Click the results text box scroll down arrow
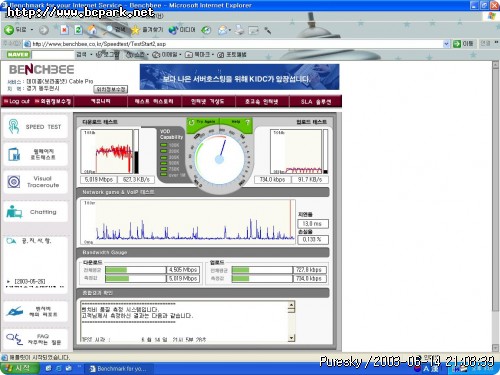This screenshot has width=500, height=375. pos(291,338)
